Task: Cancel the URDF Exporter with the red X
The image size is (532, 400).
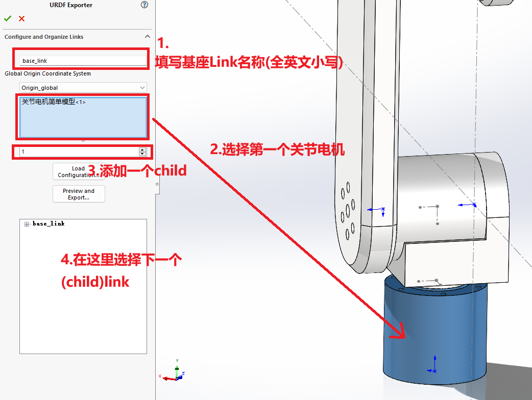Action: pyautogui.click(x=21, y=18)
